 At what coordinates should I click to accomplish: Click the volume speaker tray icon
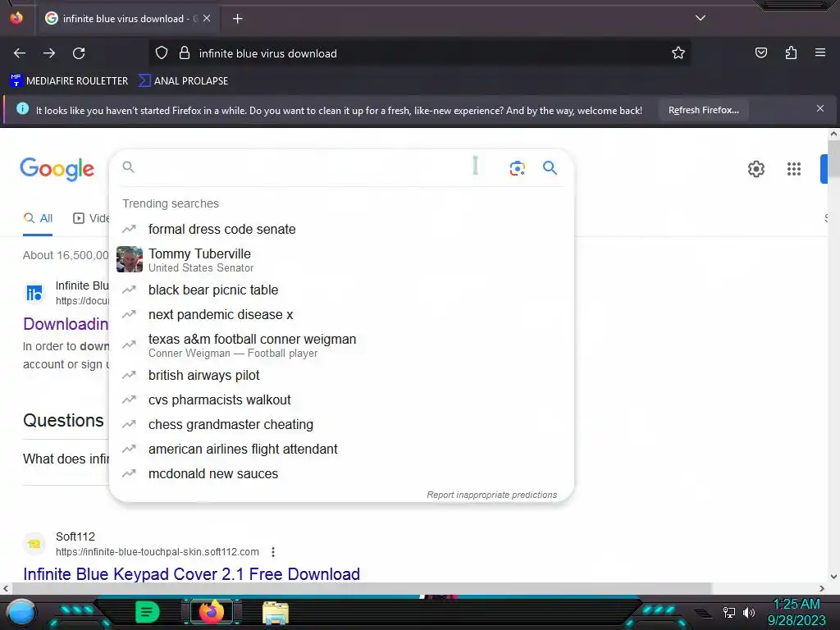[749, 612]
